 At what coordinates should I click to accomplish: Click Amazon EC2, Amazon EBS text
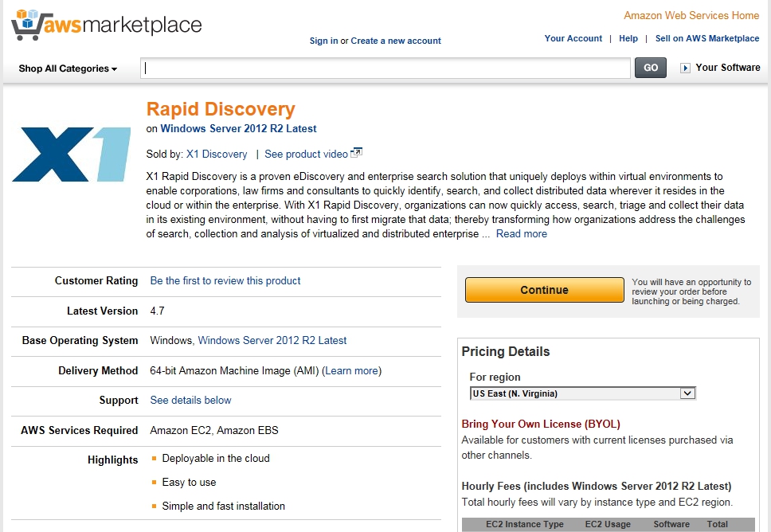tap(214, 430)
